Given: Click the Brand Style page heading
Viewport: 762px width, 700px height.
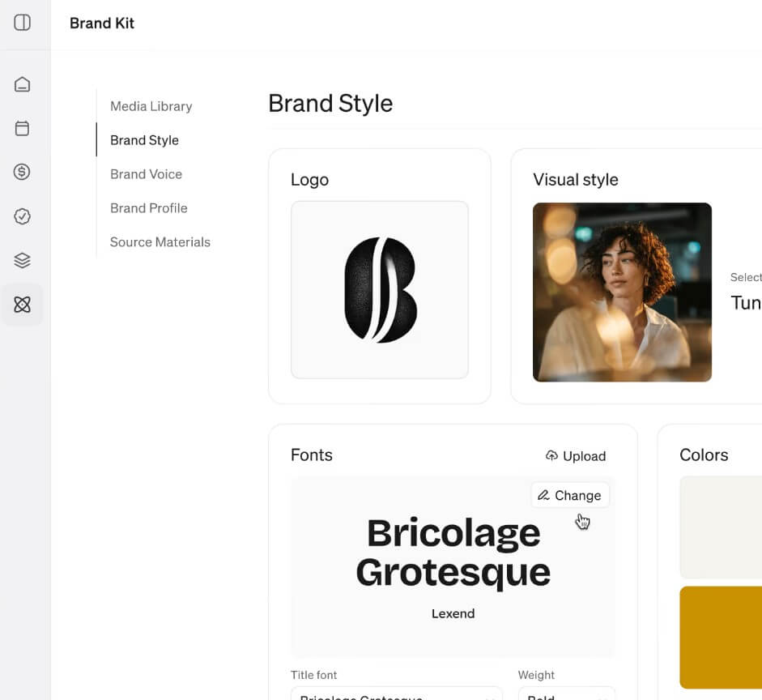Looking at the screenshot, I should point(330,104).
